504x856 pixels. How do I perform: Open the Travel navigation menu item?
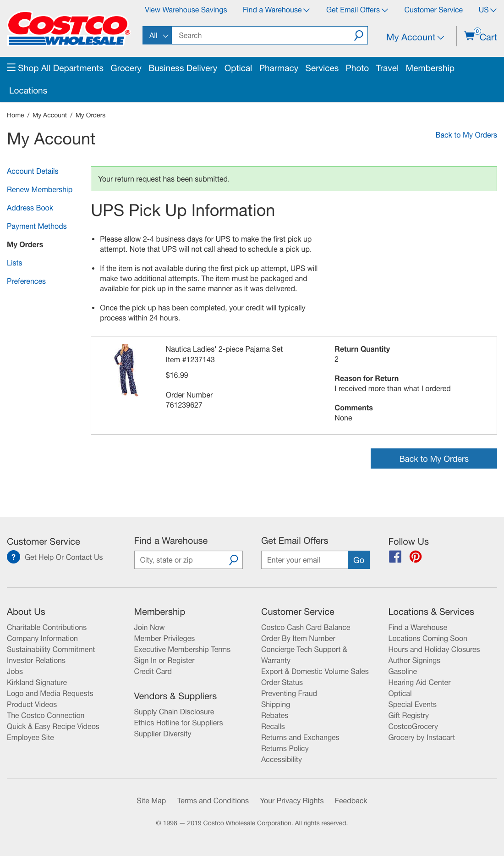(x=387, y=68)
